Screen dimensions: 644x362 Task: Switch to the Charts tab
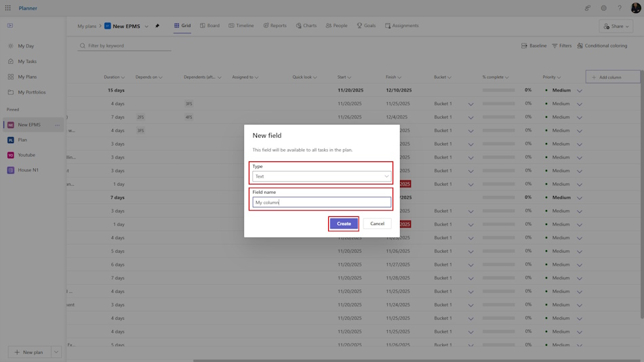point(306,26)
